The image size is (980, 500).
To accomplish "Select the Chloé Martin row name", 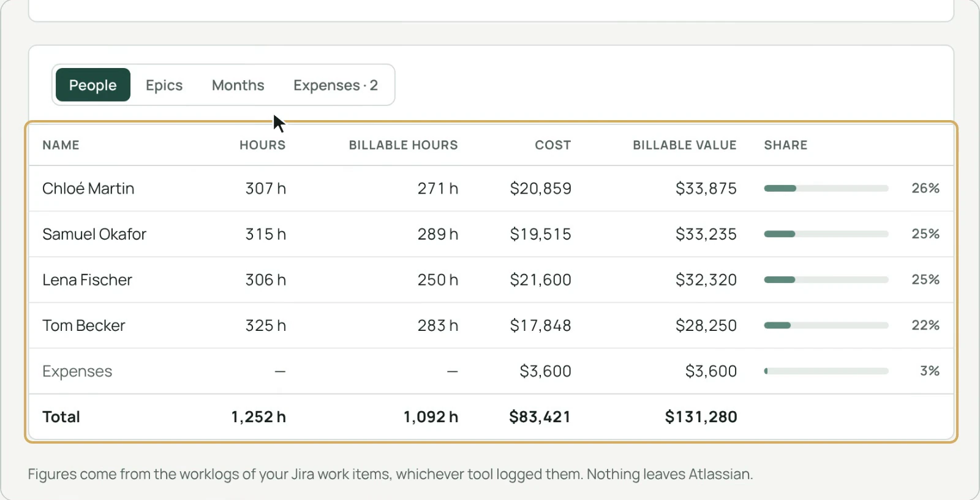I will coord(88,189).
